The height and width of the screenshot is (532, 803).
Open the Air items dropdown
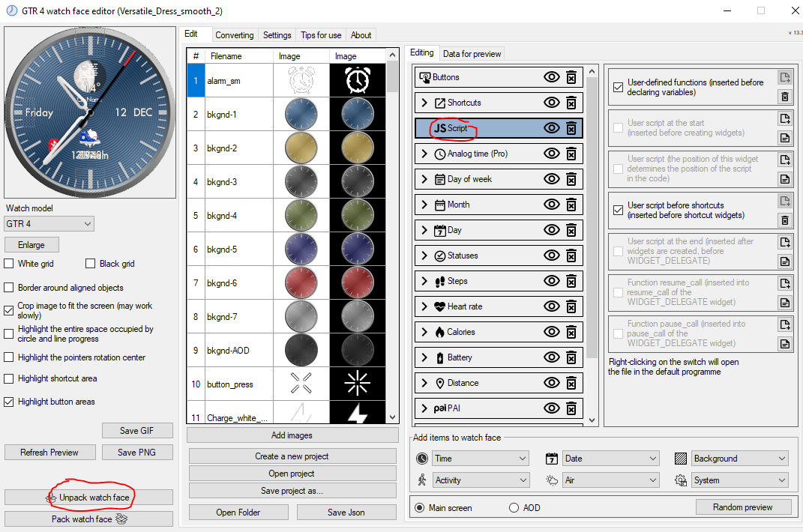tap(610, 480)
